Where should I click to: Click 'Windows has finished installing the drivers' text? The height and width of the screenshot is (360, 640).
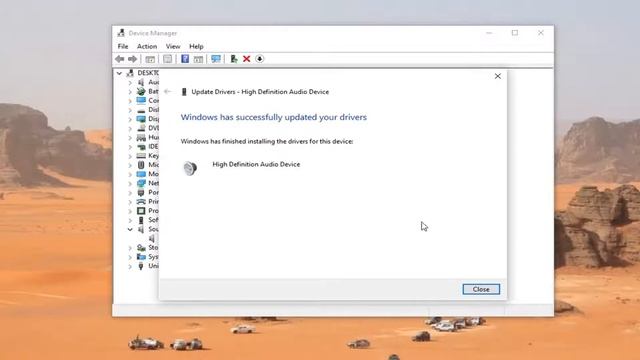click(267, 142)
